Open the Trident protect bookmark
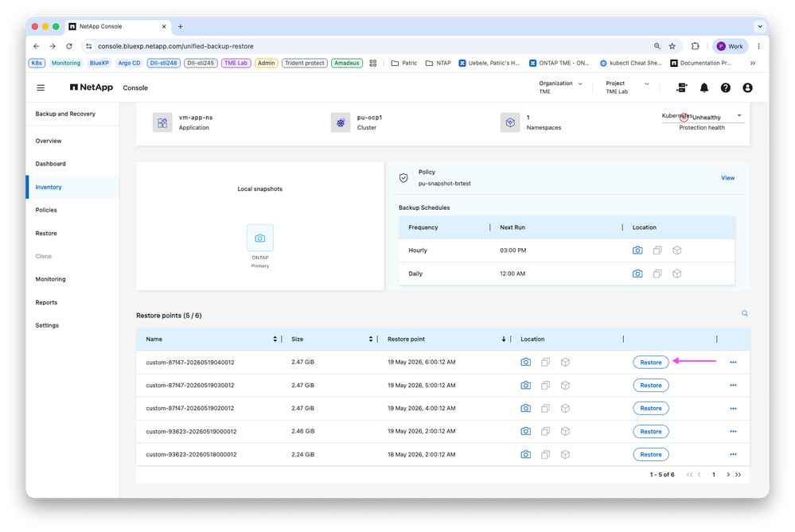The height and width of the screenshot is (532, 795). click(304, 64)
